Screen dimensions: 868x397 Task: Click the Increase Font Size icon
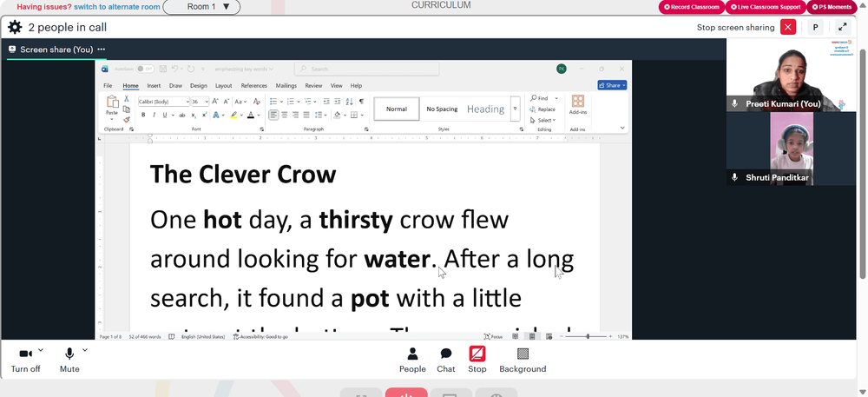point(214,102)
